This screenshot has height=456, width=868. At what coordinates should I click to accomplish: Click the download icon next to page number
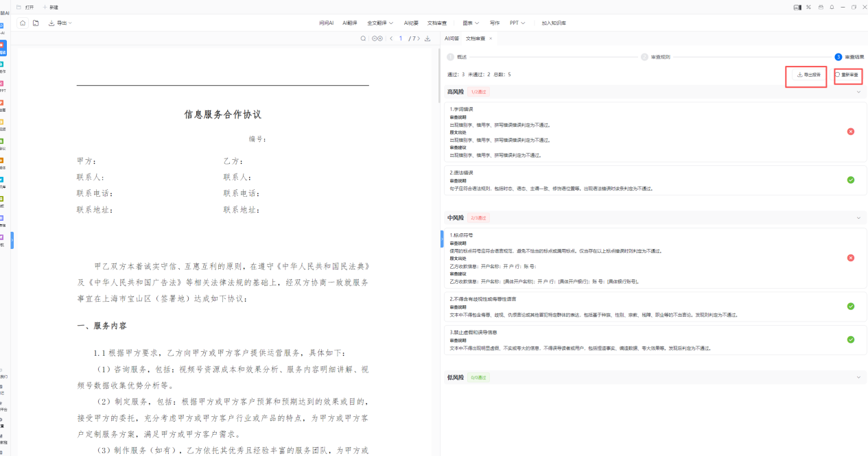[x=427, y=38]
